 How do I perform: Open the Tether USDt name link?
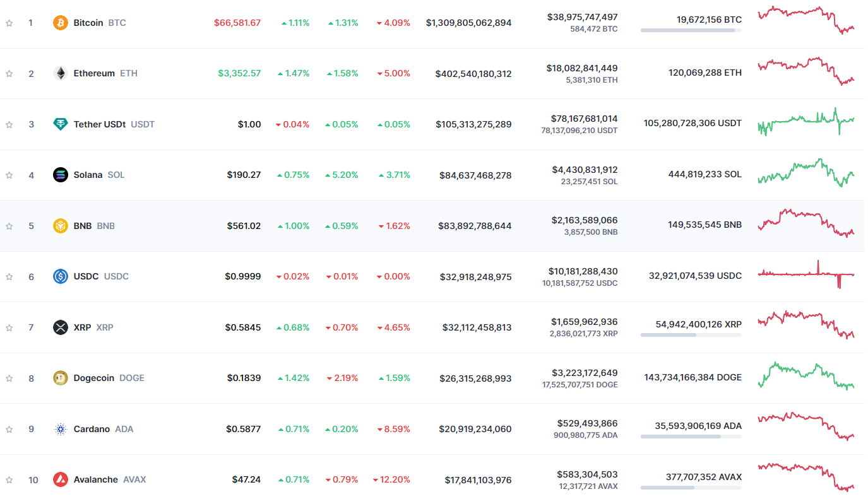(100, 124)
